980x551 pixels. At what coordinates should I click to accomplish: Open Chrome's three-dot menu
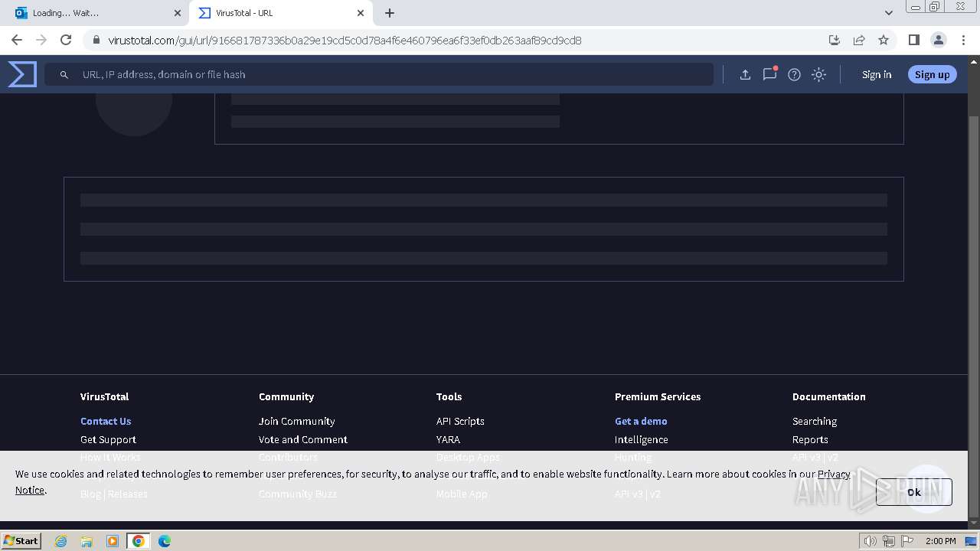[x=963, y=40]
